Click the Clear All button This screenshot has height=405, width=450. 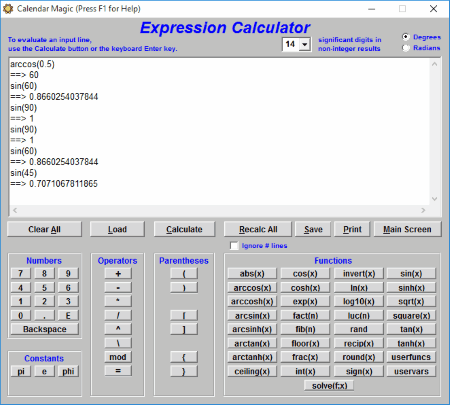[x=44, y=229]
